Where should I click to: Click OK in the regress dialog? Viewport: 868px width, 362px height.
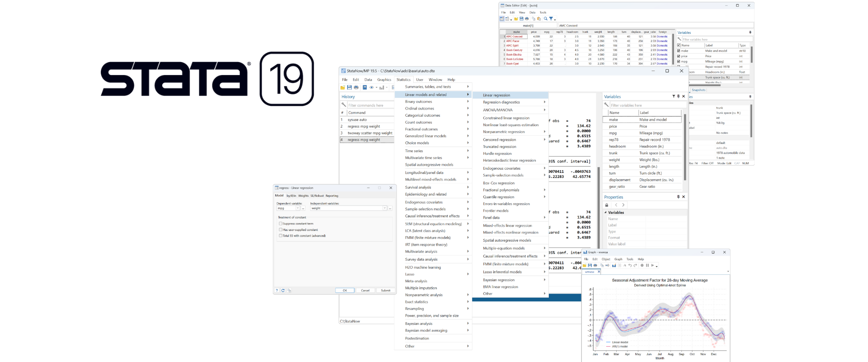click(344, 291)
